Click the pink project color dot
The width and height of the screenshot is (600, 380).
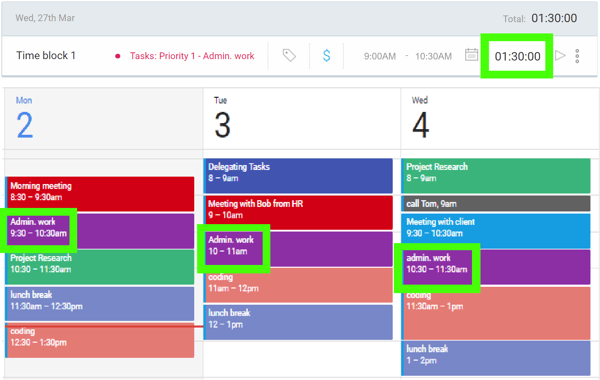point(118,56)
